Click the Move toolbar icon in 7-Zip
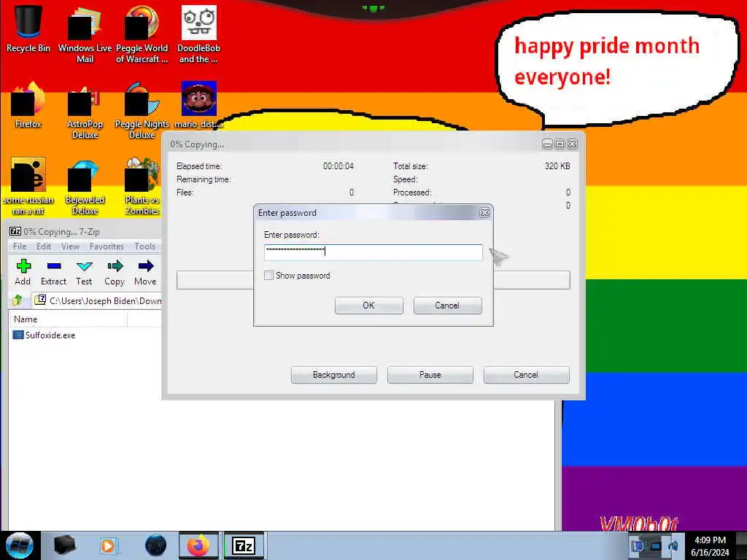The width and height of the screenshot is (747, 560). click(145, 272)
